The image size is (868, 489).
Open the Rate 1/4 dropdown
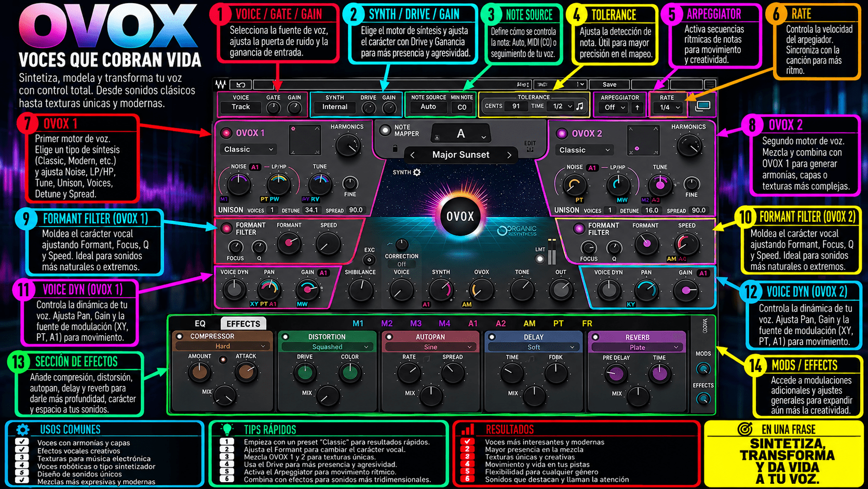(669, 108)
